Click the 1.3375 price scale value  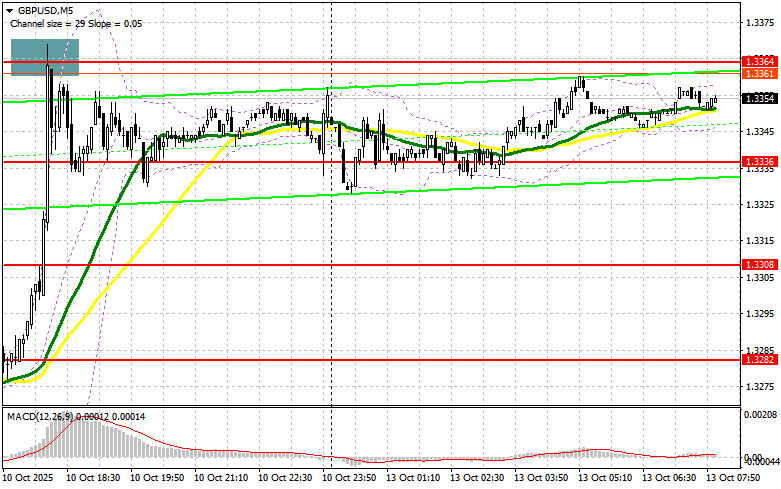757,23
